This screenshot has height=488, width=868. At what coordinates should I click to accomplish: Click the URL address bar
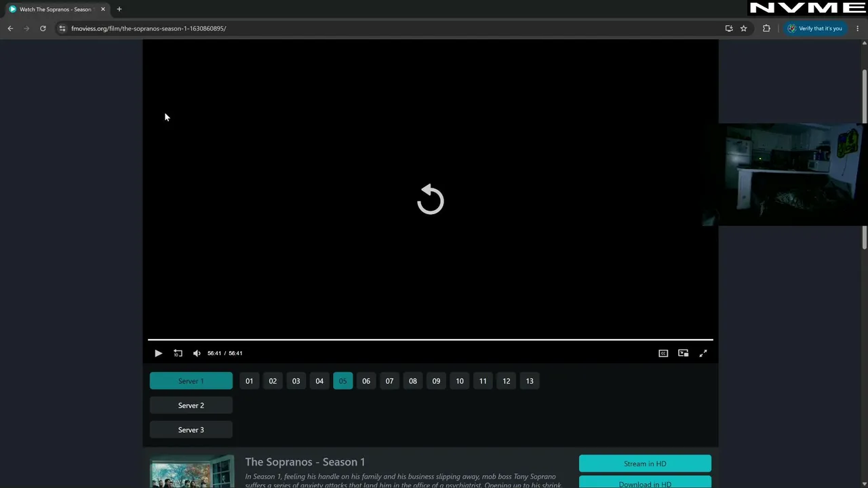pos(393,28)
